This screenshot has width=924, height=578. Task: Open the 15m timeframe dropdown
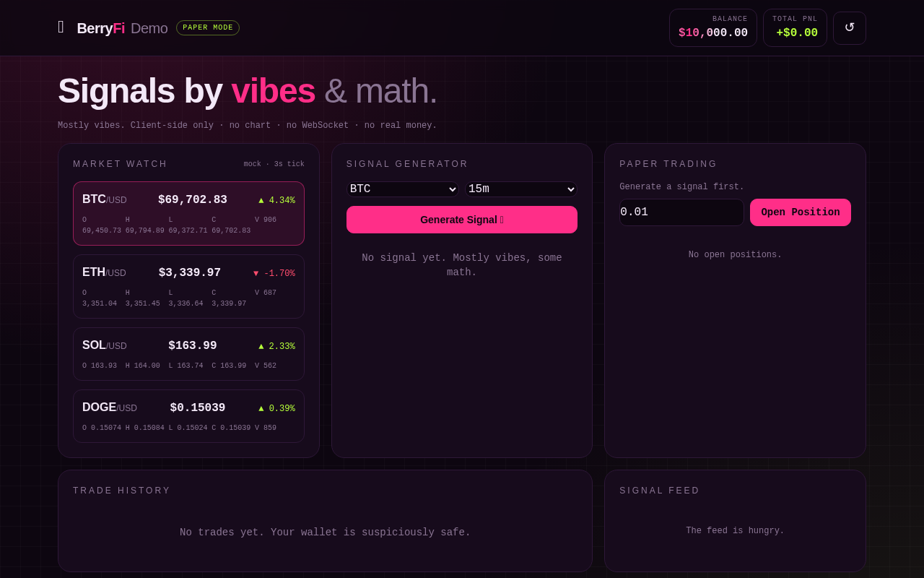click(521, 189)
